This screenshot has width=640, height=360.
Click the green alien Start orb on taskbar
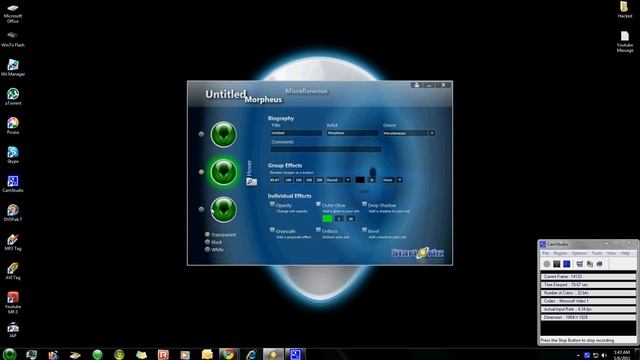point(10,354)
